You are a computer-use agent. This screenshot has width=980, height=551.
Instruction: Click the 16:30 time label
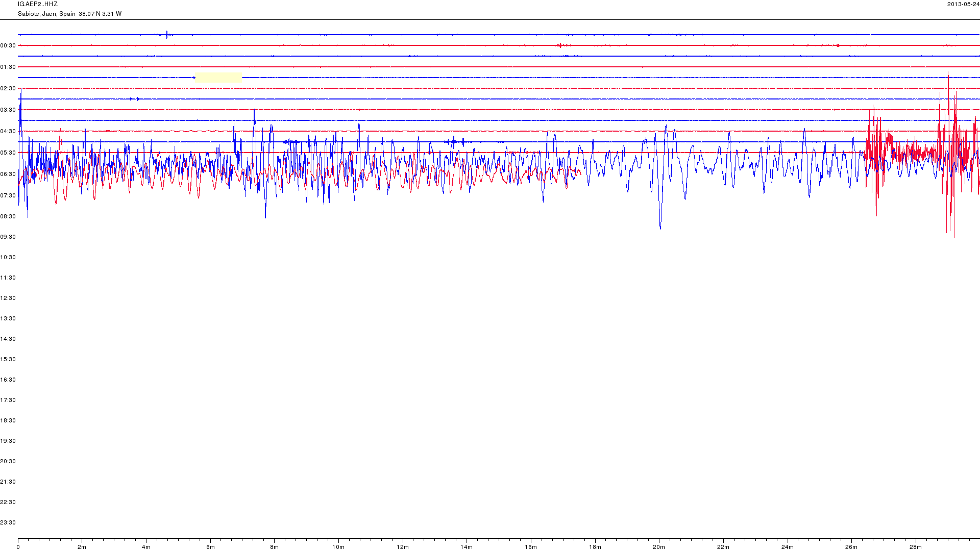pyautogui.click(x=8, y=380)
